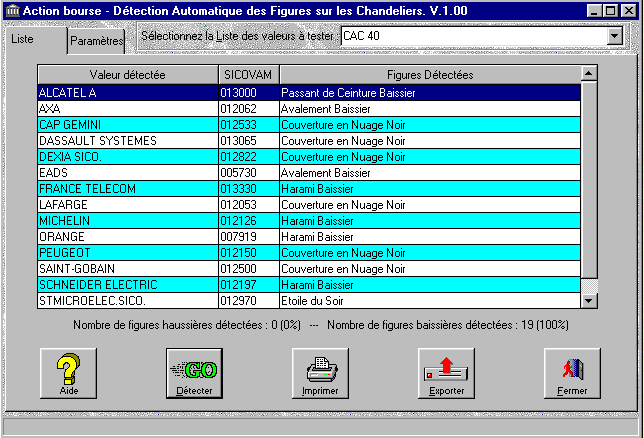This screenshot has height=438, width=644.
Task: Click the Avalement Baissier cell in the EADS row
Action: tap(430, 173)
